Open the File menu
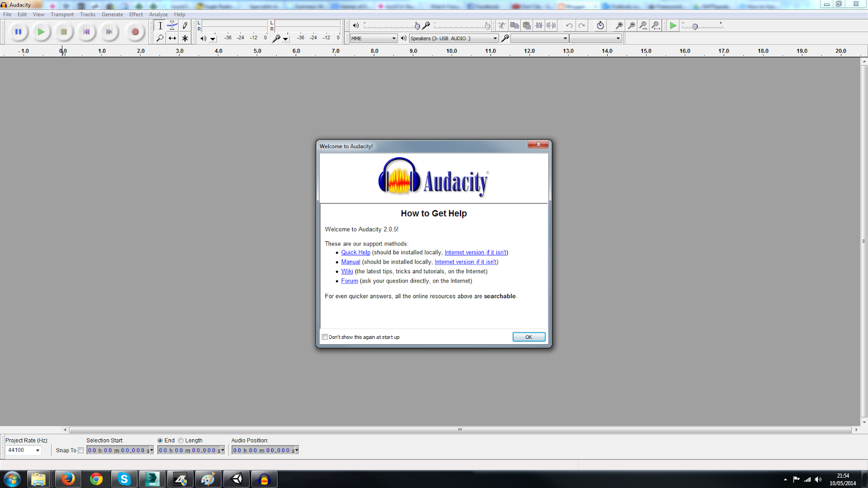Viewport: 868px width, 488px height. coord(8,15)
